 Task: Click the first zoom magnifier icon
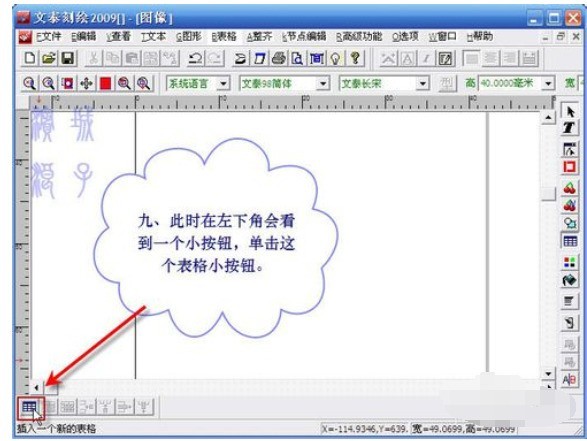[29, 83]
